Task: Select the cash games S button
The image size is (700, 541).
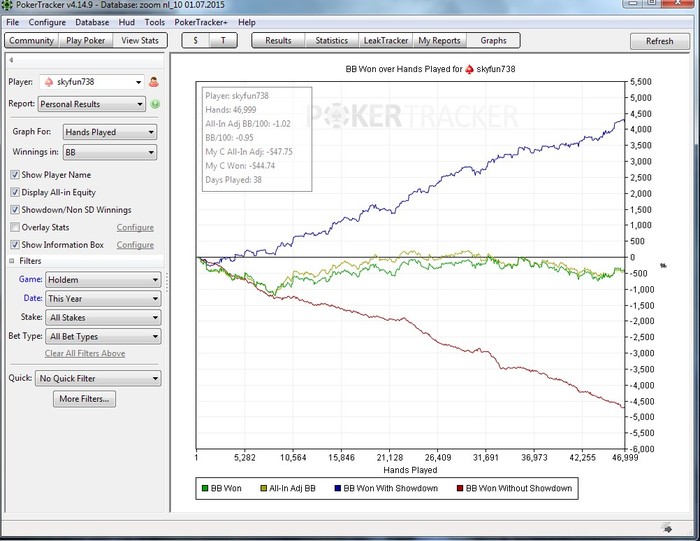Action: 196,41
